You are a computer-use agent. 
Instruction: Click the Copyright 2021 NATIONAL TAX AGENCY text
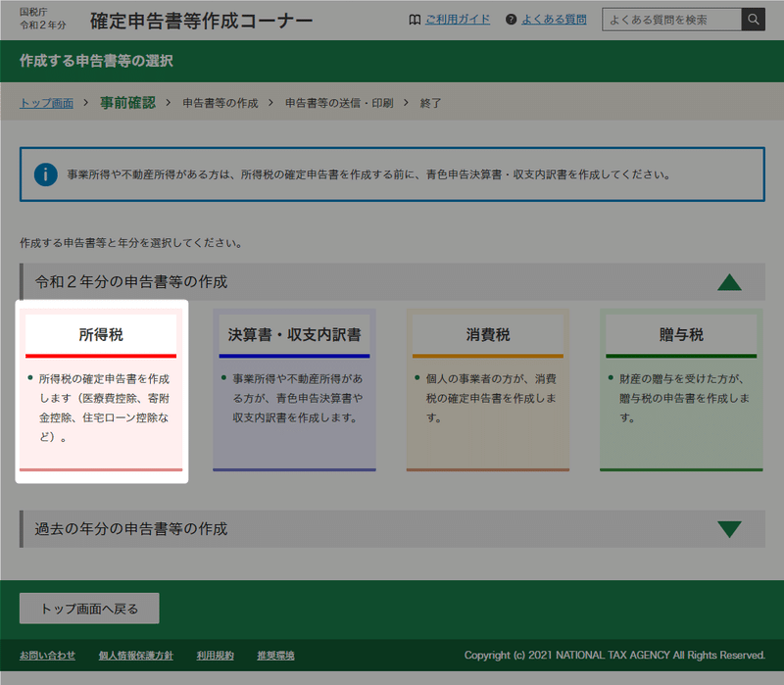pos(614,655)
